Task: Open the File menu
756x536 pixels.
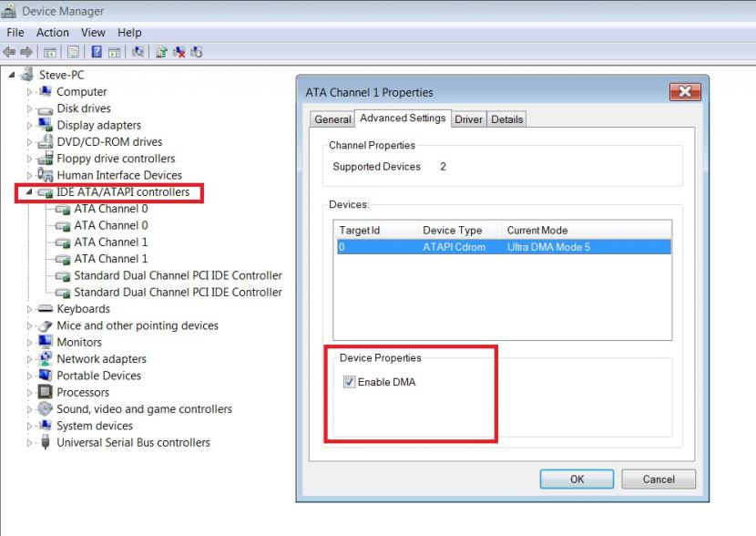Action: pyautogui.click(x=15, y=32)
